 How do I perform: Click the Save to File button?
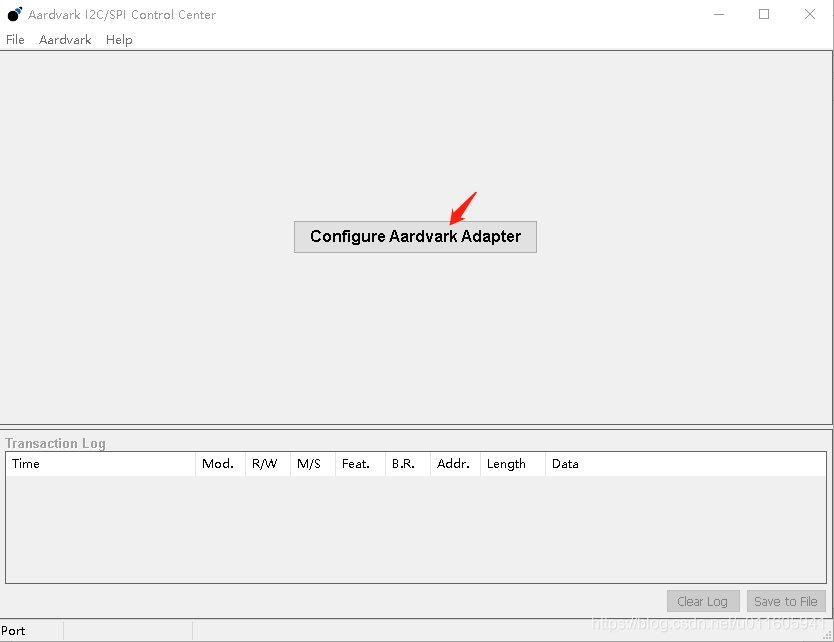(786, 602)
